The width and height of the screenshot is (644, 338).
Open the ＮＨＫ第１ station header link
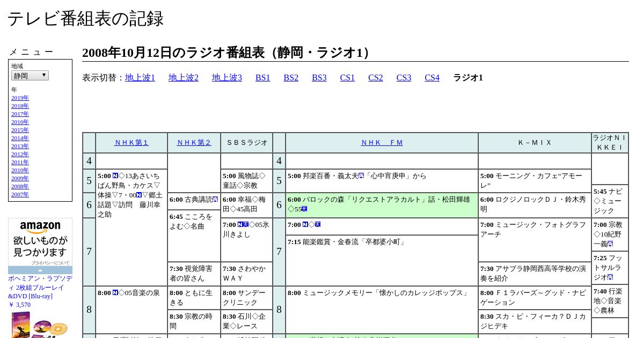pos(131,143)
